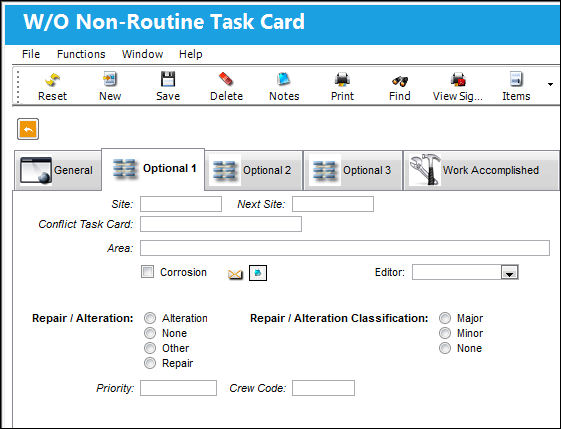Select None under Repair / Alteration
561x429 pixels.
click(150, 333)
